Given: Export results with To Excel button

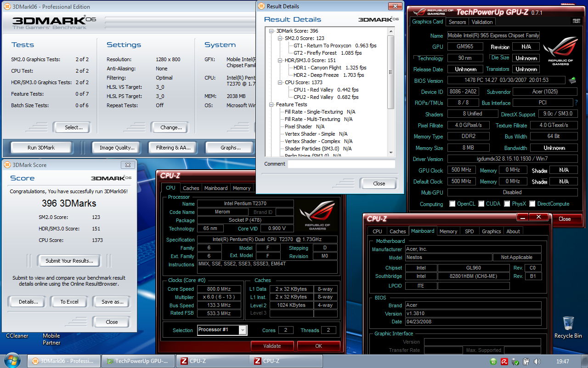Looking at the screenshot, I should (69, 302).
